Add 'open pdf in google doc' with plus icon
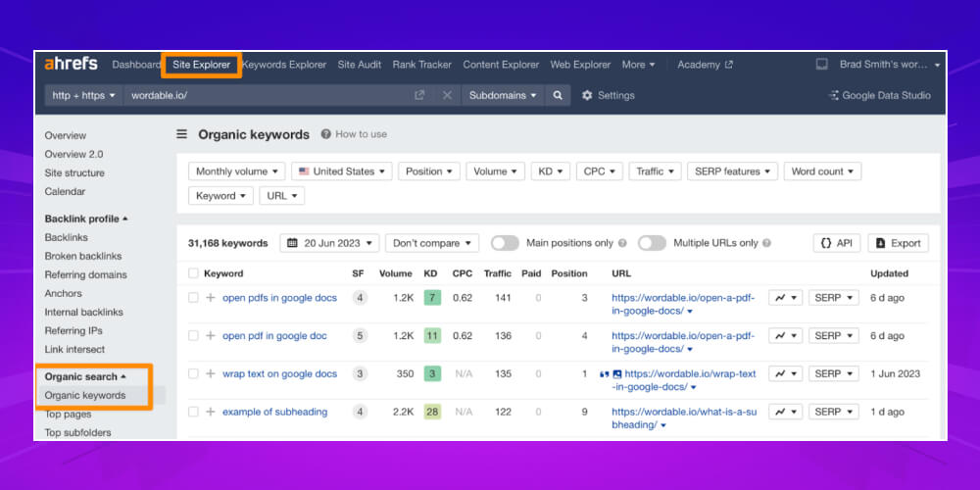The width and height of the screenshot is (980, 490). click(211, 335)
